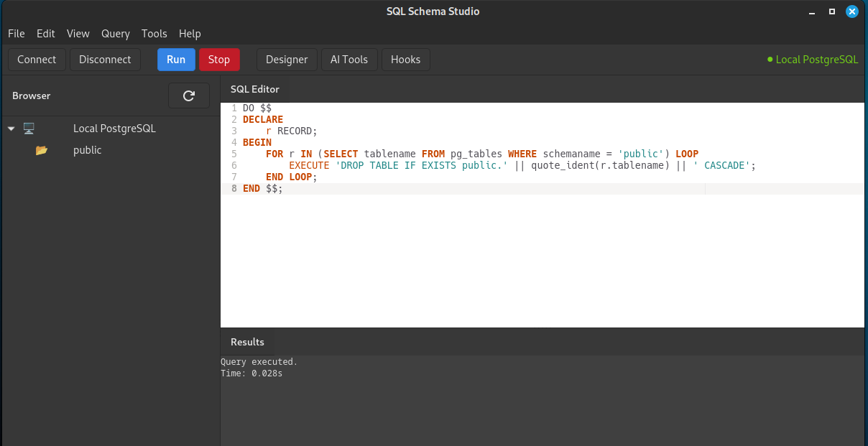Select the public schema tree row
Viewport: 868px width, 446px height.
tap(110, 150)
